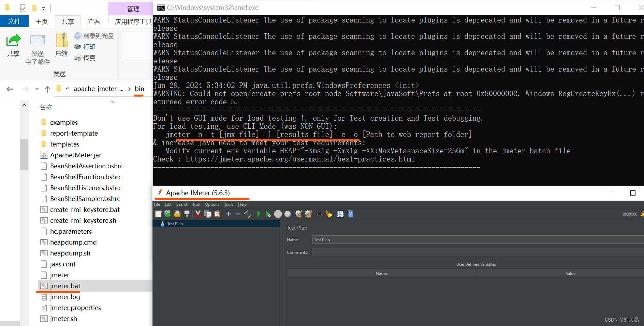Select the report-template folder
The image size is (644, 326).
point(74,133)
